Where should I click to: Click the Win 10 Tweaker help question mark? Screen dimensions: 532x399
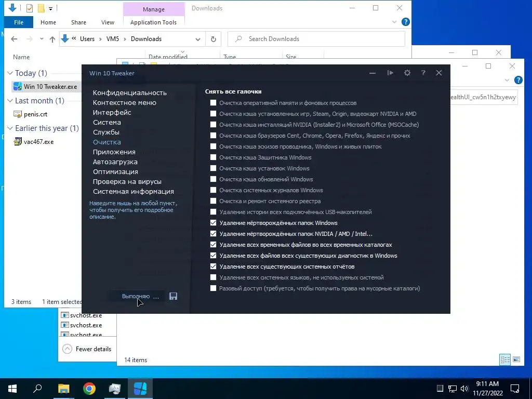coord(423,73)
